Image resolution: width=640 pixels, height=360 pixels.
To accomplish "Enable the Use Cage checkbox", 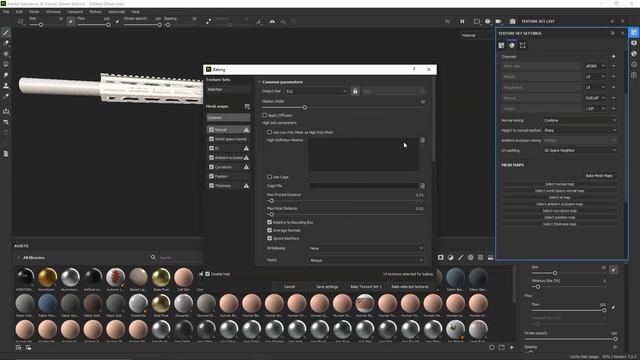I will coord(269,177).
